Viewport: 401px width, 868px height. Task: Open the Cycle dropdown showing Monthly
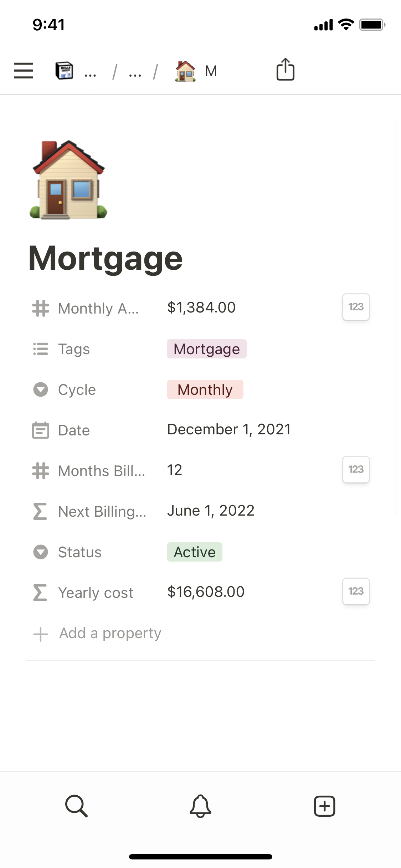[205, 389]
